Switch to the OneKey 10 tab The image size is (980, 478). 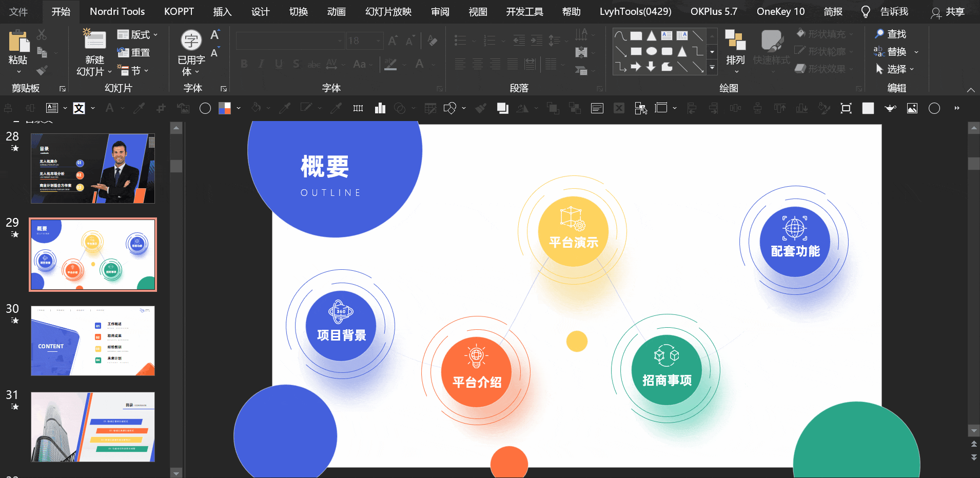(780, 11)
